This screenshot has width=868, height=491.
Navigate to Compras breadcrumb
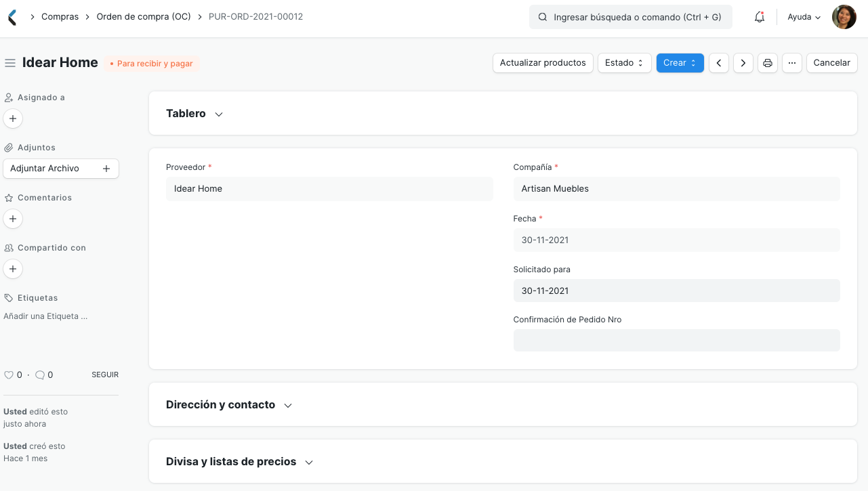point(60,16)
